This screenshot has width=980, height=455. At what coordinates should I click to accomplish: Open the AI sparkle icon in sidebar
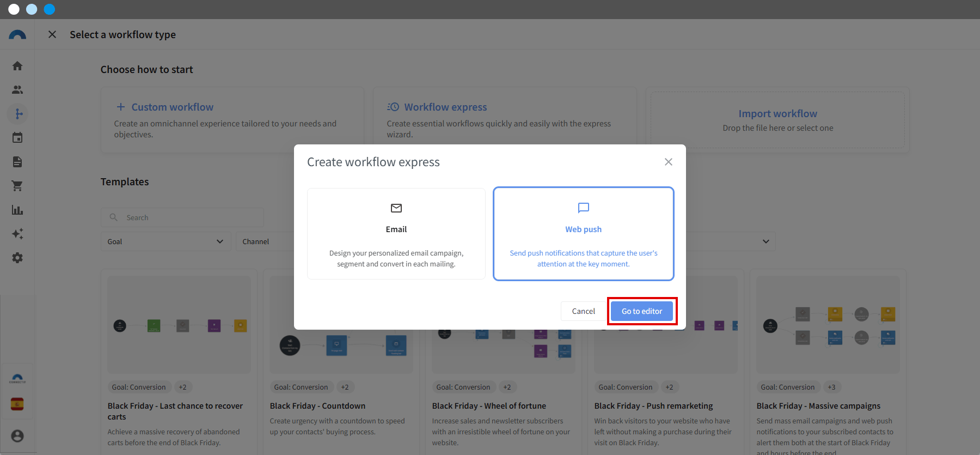17,234
